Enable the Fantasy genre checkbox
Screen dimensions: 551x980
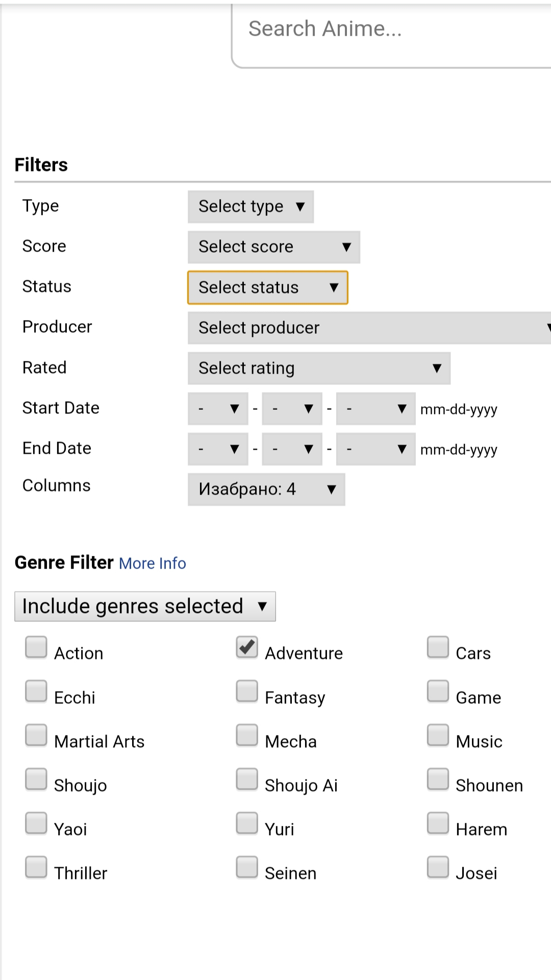(247, 691)
